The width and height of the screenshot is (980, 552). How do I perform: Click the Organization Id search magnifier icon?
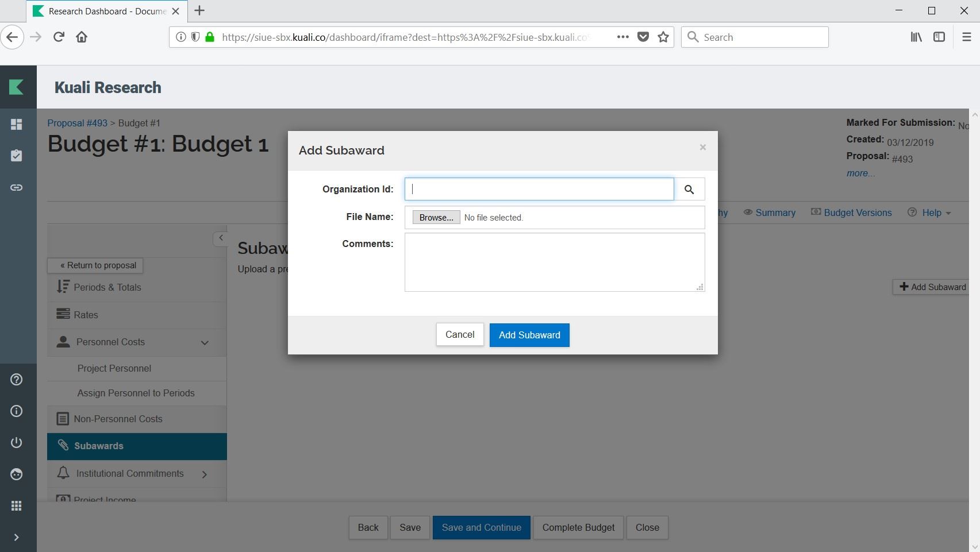pos(689,190)
